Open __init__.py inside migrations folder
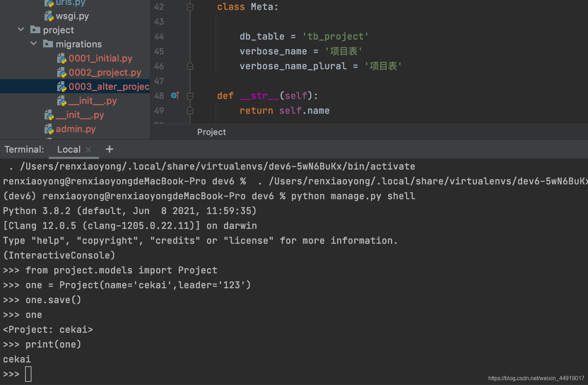Image resolution: width=588 pixels, height=385 pixels. point(93,101)
